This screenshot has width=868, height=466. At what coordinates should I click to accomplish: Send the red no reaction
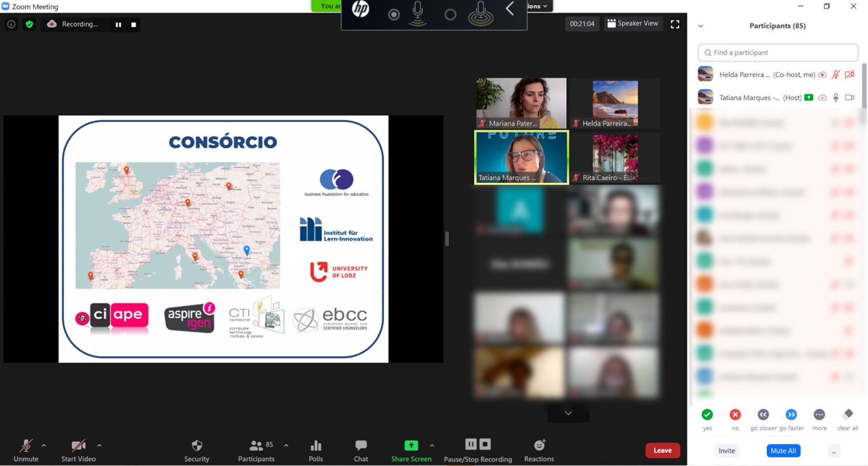(735, 415)
